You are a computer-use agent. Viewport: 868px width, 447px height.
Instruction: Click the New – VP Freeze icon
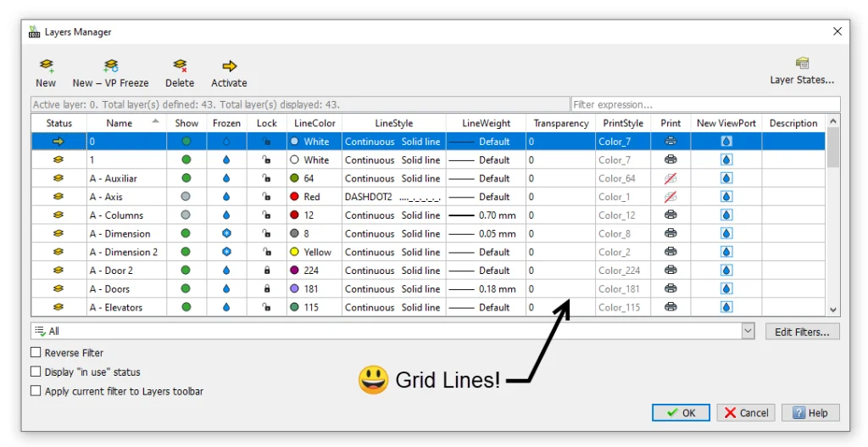[110, 65]
